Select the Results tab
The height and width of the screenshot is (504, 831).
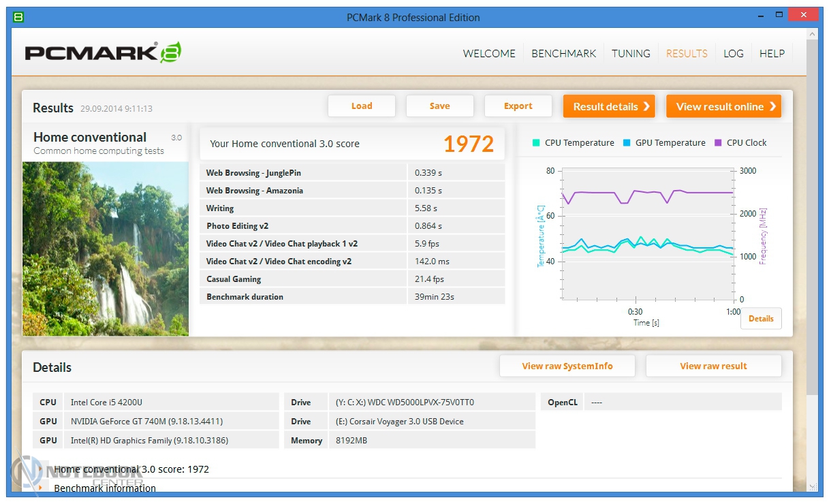coord(687,53)
